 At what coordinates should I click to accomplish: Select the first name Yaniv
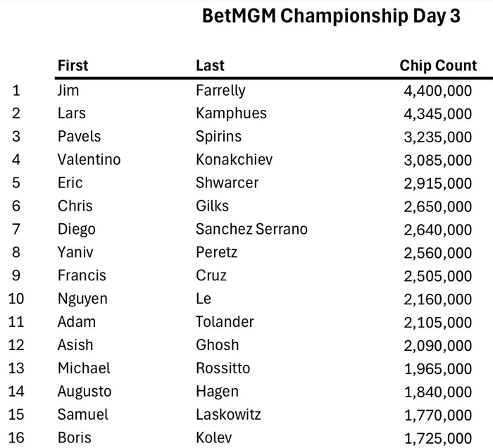point(75,252)
